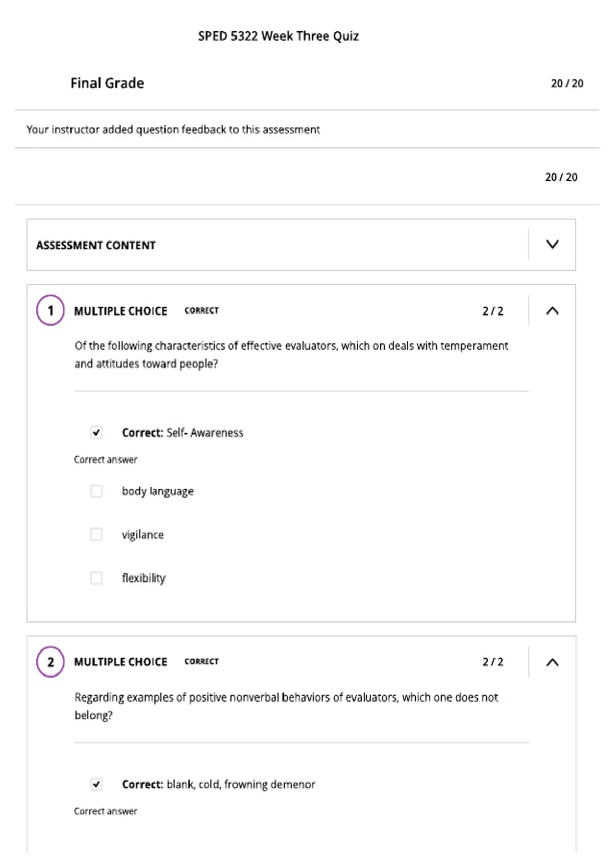Click the instructor feedback notice text
This screenshot has height=868, width=613.
click(173, 130)
